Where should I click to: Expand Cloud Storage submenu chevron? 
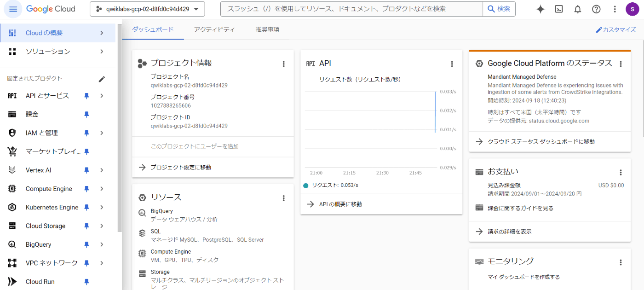coord(102,226)
